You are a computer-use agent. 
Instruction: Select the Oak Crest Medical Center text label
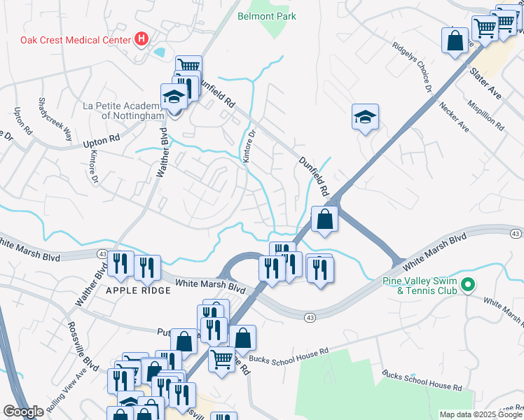click(x=76, y=40)
